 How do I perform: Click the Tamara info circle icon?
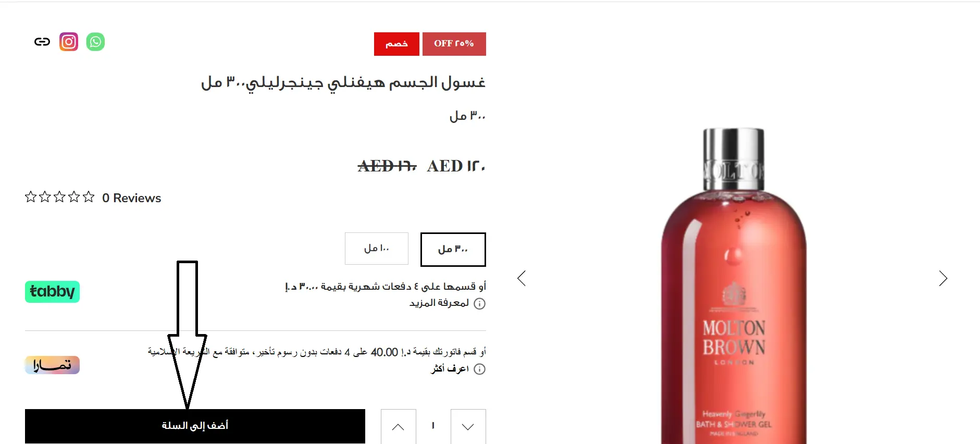tap(480, 369)
